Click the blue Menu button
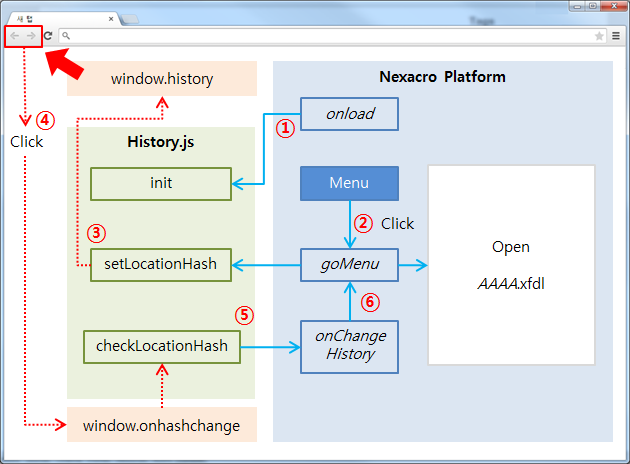 349,183
